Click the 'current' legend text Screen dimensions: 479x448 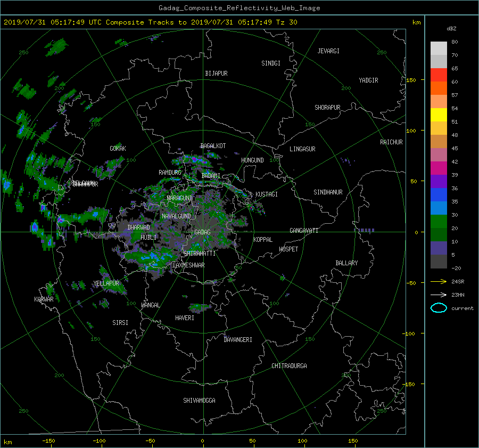[463, 308]
